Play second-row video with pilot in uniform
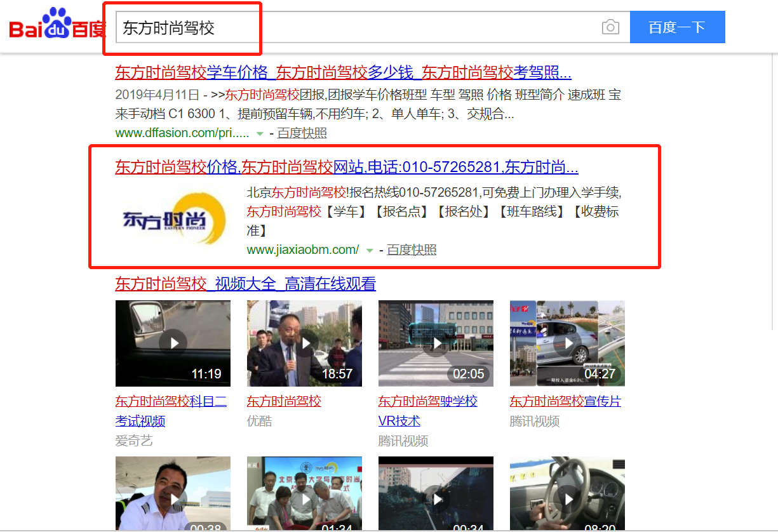The height and width of the screenshot is (532, 778). (x=173, y=494)
